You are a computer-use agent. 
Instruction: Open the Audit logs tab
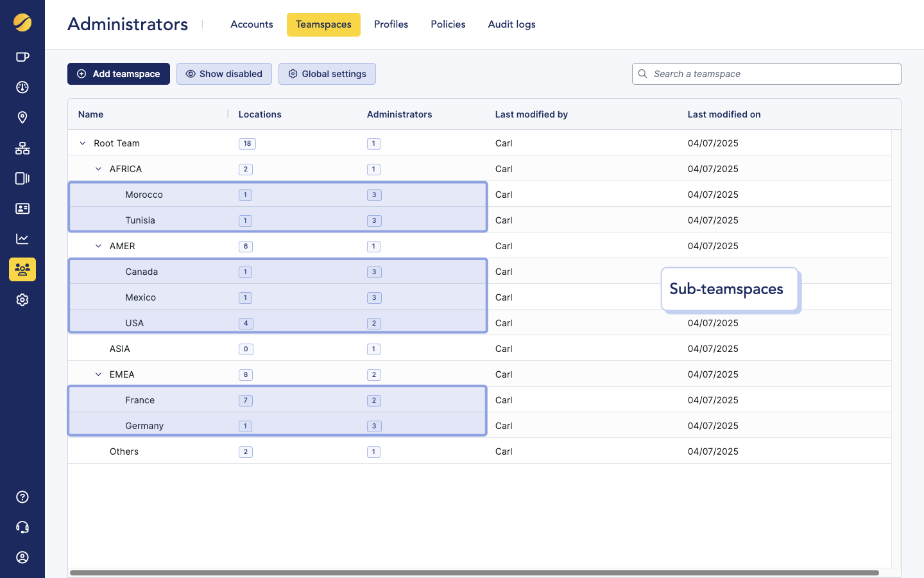pos(511,24)
